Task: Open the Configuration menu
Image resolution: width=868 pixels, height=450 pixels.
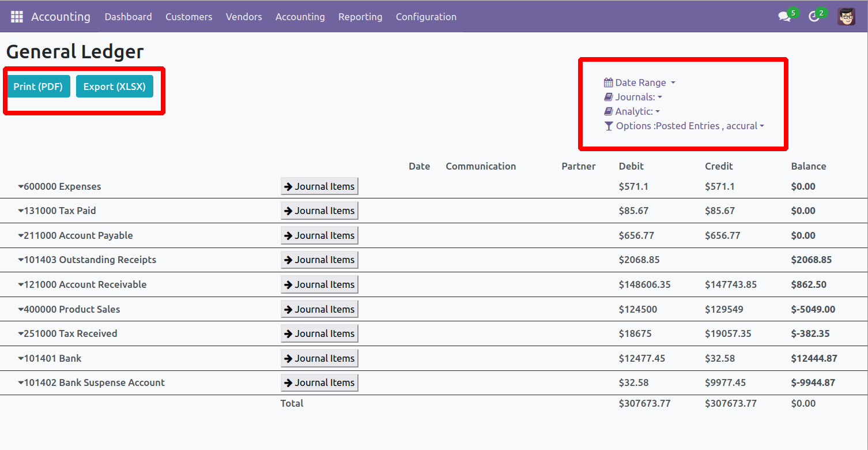Action: pos(426,17)
